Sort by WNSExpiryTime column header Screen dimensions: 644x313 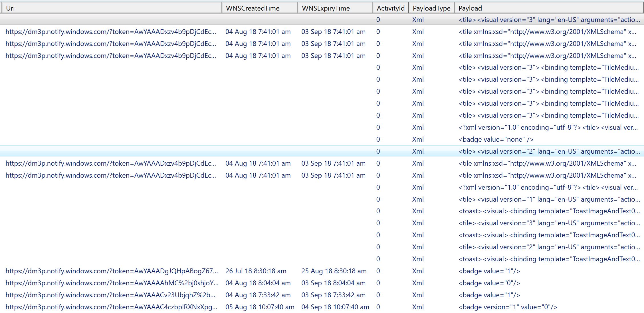[326, 8]
